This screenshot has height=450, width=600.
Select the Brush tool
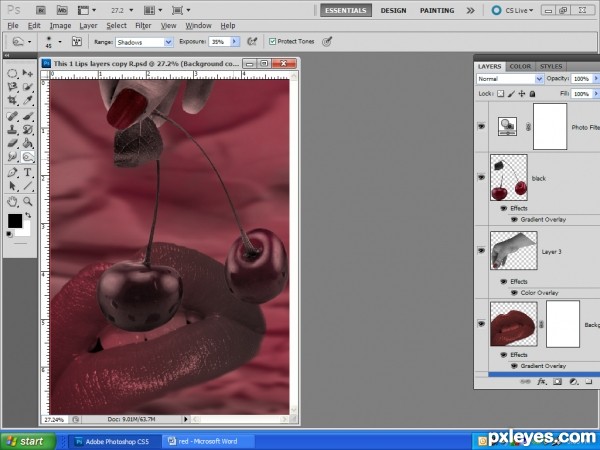click(x=28, y=116)
